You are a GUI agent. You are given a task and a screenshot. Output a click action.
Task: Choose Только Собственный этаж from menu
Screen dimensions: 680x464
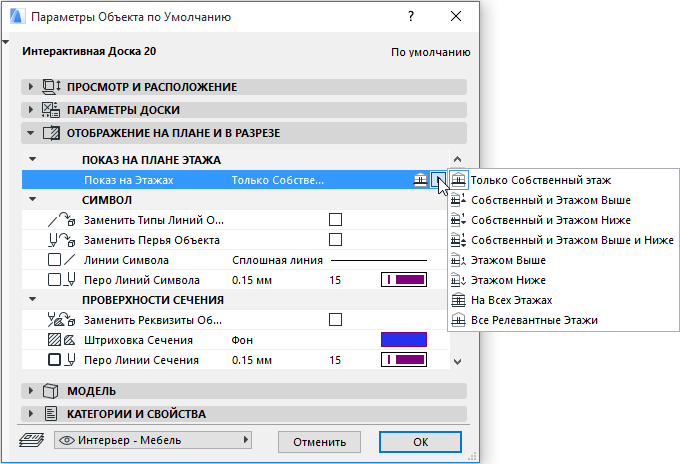[541, 180]
